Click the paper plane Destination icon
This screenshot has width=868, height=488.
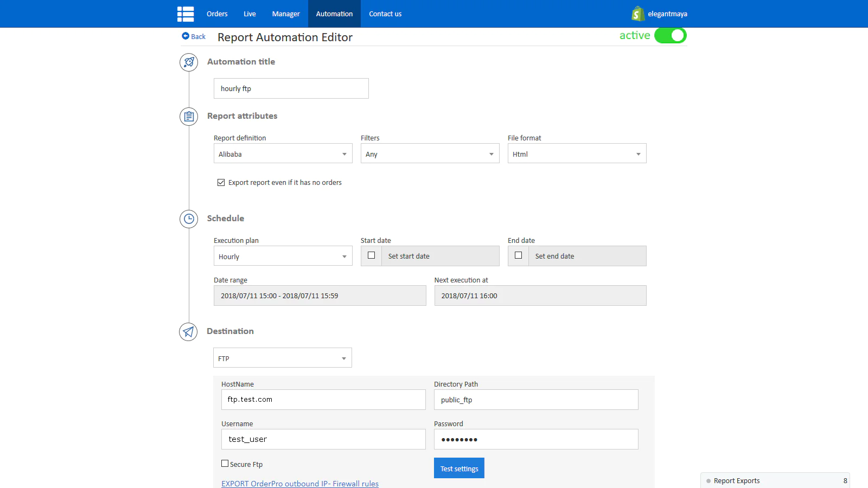click(188, 332)
